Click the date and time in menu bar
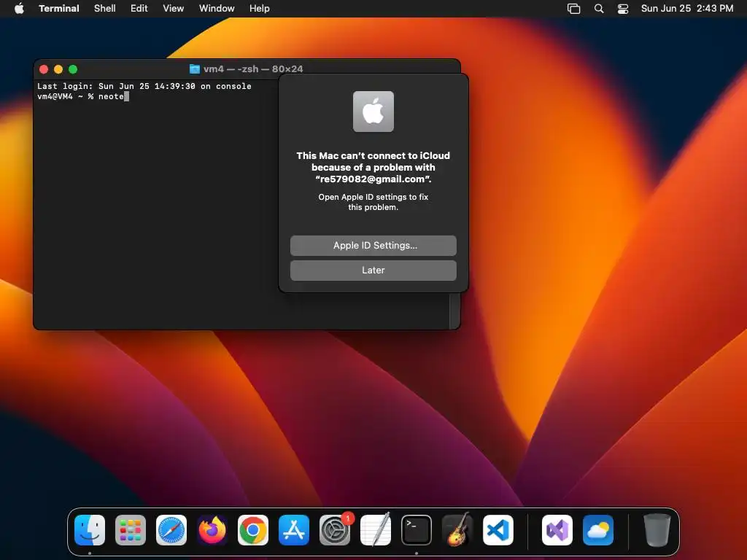747x560 pixels. tap(687, 9)
